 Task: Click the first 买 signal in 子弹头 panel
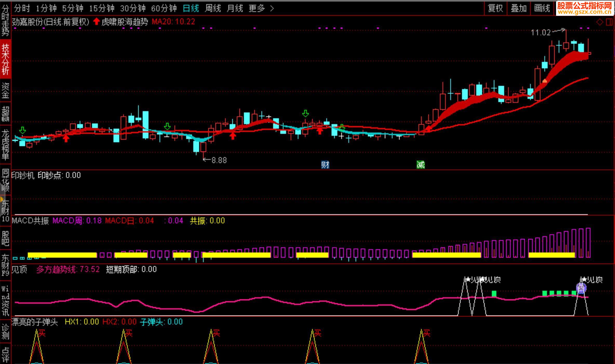click(x=42, y=333)
